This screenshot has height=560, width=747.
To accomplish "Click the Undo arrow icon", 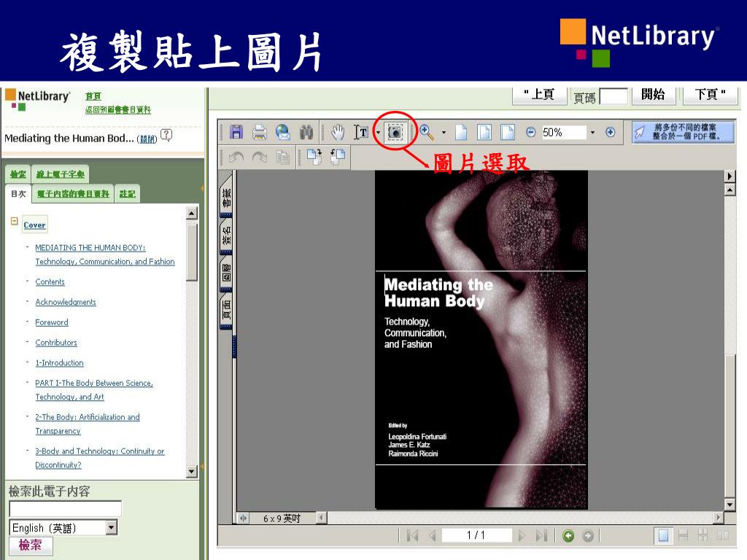I will click(236, 157).
